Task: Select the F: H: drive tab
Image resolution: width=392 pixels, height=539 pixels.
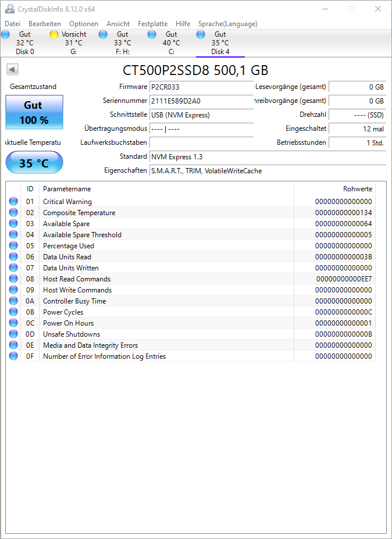Action: [122, 43]
